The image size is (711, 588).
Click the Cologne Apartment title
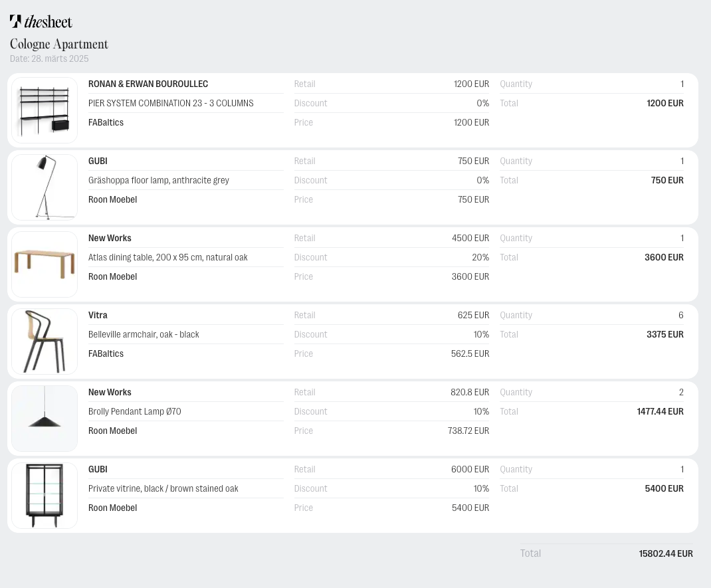coord(59,44)
